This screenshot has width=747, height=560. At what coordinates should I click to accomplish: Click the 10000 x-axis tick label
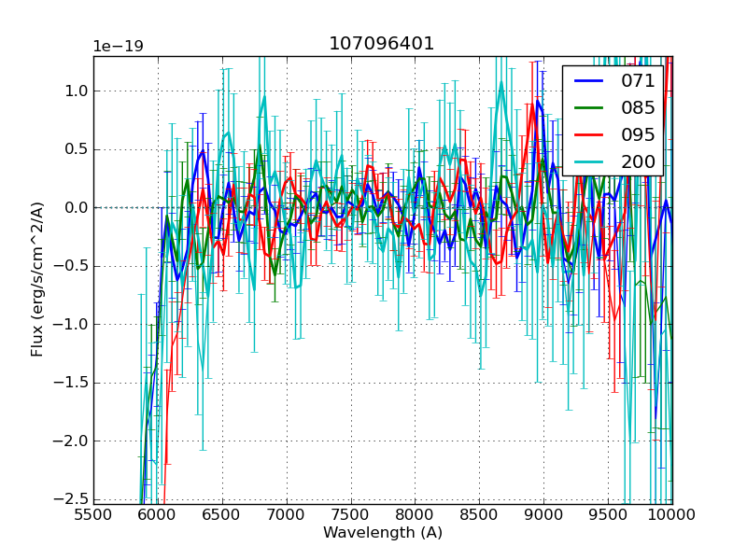pyautogui.click(x=671, y=513)
